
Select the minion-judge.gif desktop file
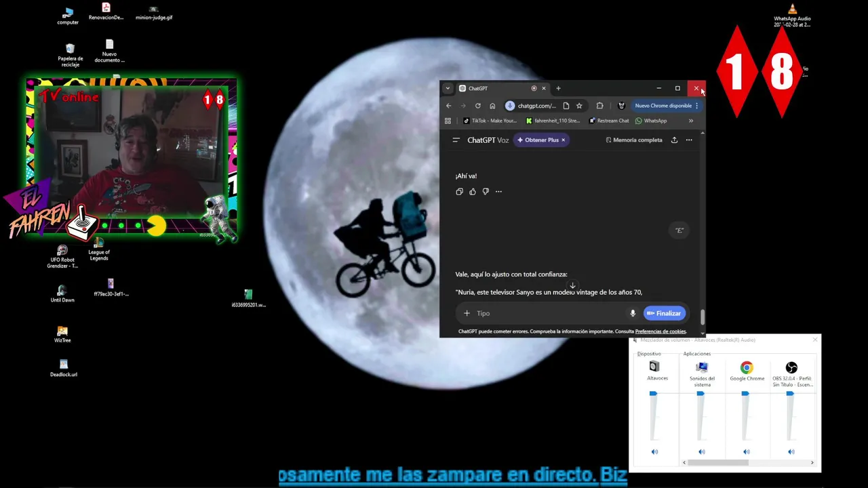point(154,13)
